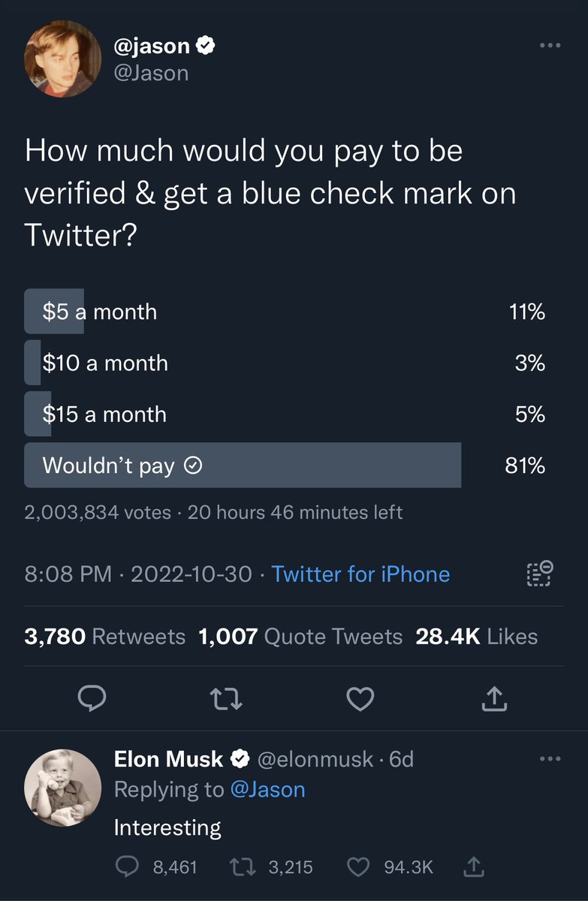View the 1,007 Quote Tweets

[x=300, y=637]
